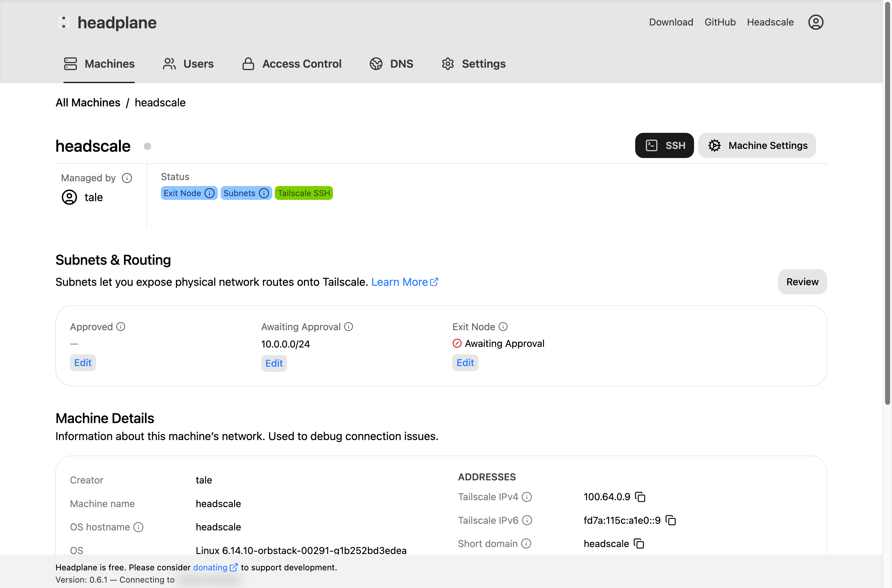The width and height of the screenshot is (892, 588).
Task: Copy the short domain value
Action: pos(639,543)
